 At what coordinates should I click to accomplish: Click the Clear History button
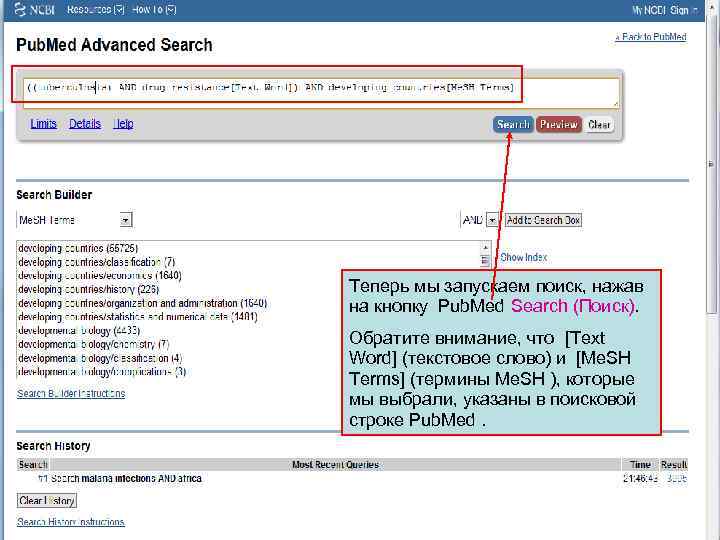47,501
